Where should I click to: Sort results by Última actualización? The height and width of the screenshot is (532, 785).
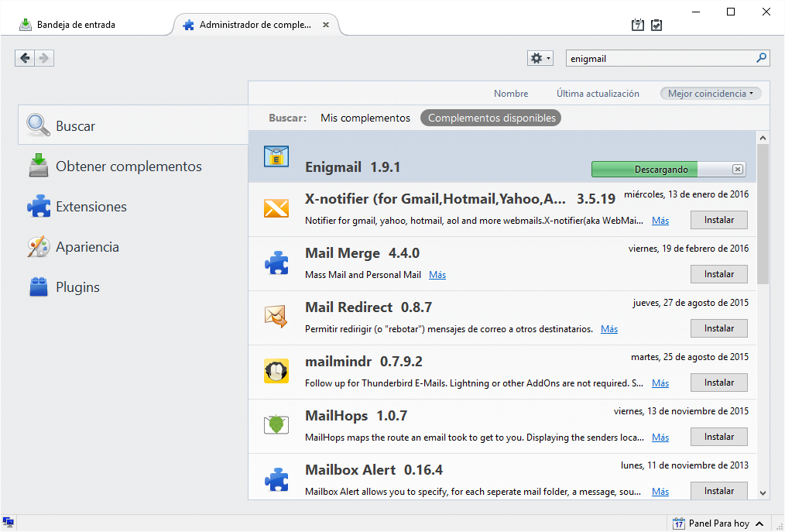pyautogui.click(x=598, y=94)
